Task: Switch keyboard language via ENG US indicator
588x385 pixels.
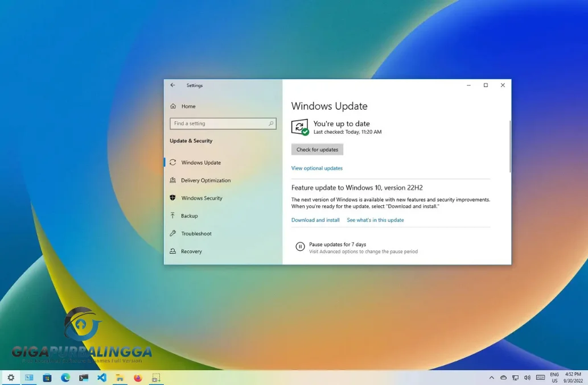Action: (554, 378)
